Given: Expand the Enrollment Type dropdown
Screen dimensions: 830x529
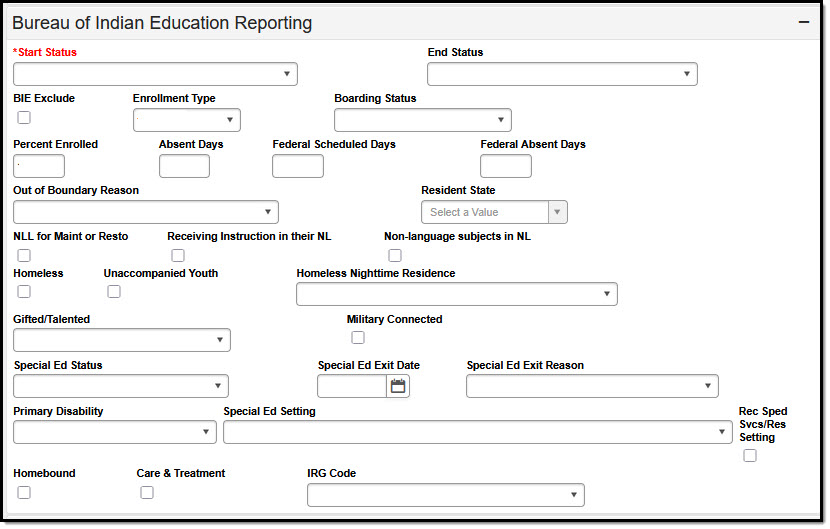Looking at the screenshot, I should (186, 120).
